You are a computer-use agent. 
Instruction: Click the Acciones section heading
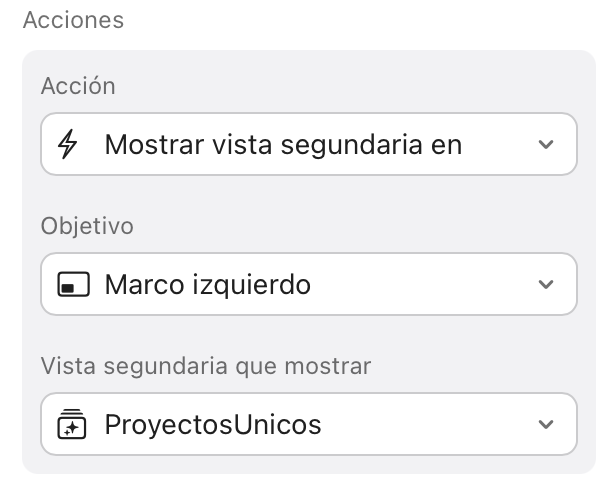[73, 21]
